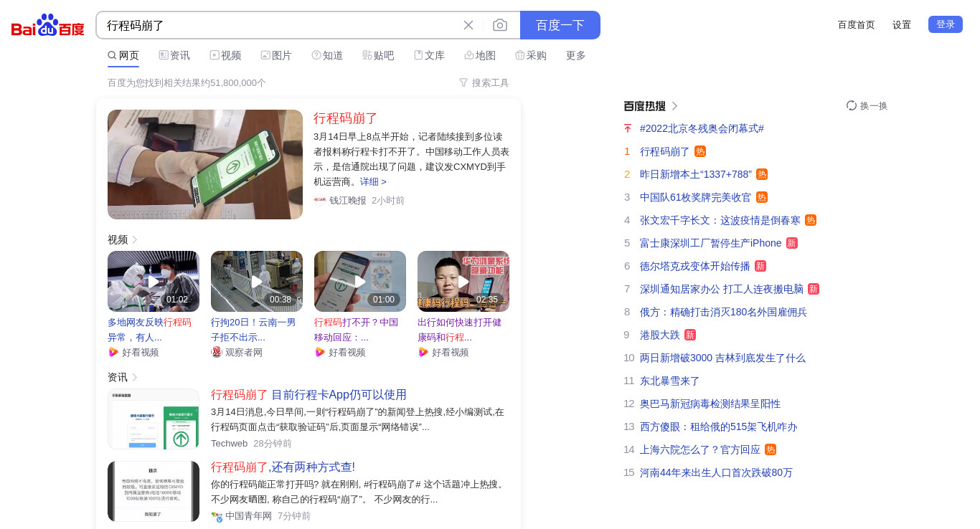Open video title 出行如何快速打开健康码
The image size is (980, 529).
[459, 330]
